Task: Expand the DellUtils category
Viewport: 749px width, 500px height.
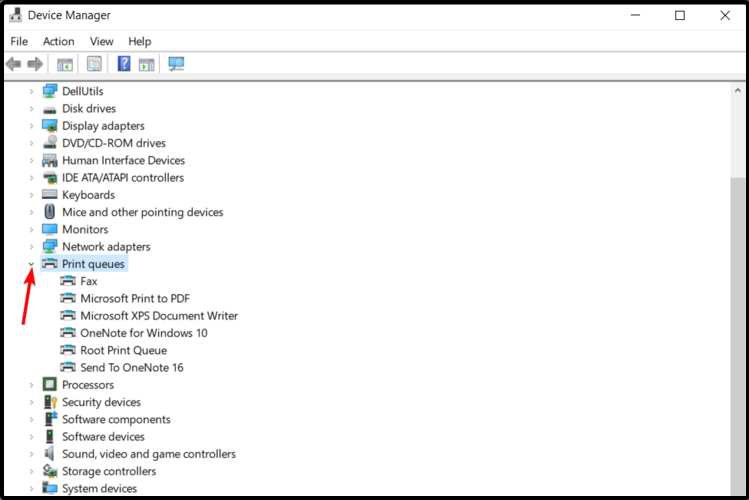Action: 32,91
